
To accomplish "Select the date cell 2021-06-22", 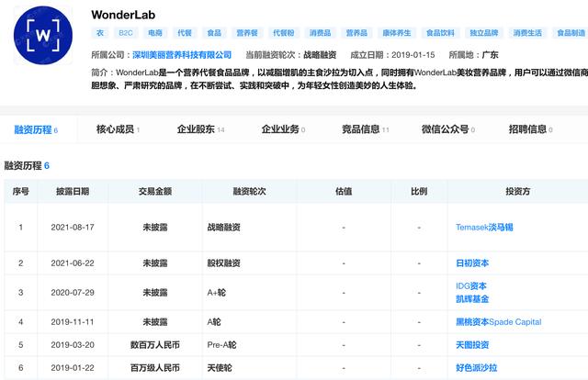I will pos(73,263).
